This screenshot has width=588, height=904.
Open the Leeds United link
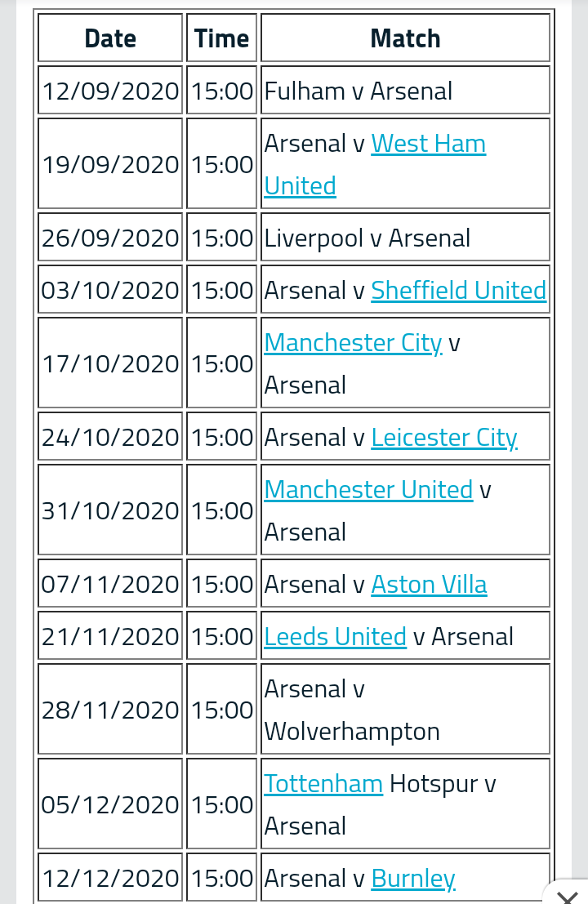pos(335,637)
